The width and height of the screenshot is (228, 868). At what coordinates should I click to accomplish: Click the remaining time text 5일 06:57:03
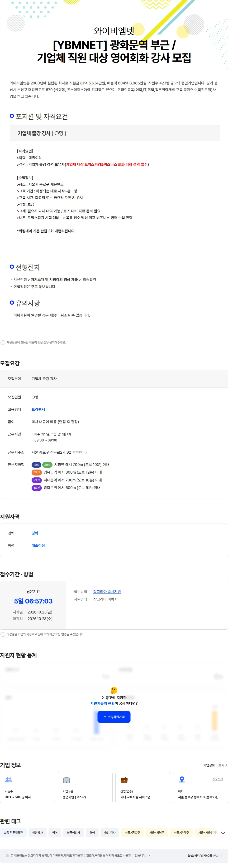click(33, 601)
